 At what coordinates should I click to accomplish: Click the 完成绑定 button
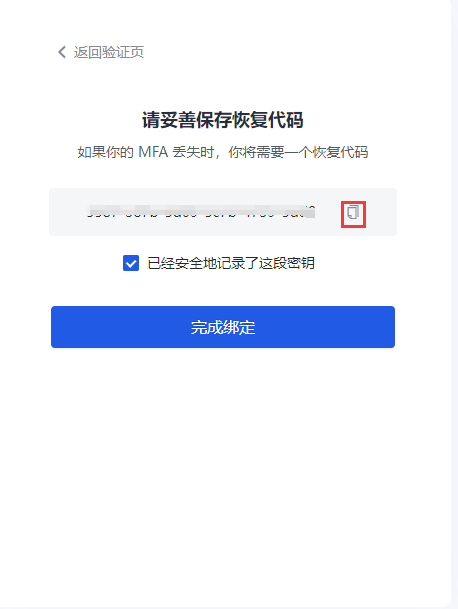pyautogui.click(x=223, y=327)
